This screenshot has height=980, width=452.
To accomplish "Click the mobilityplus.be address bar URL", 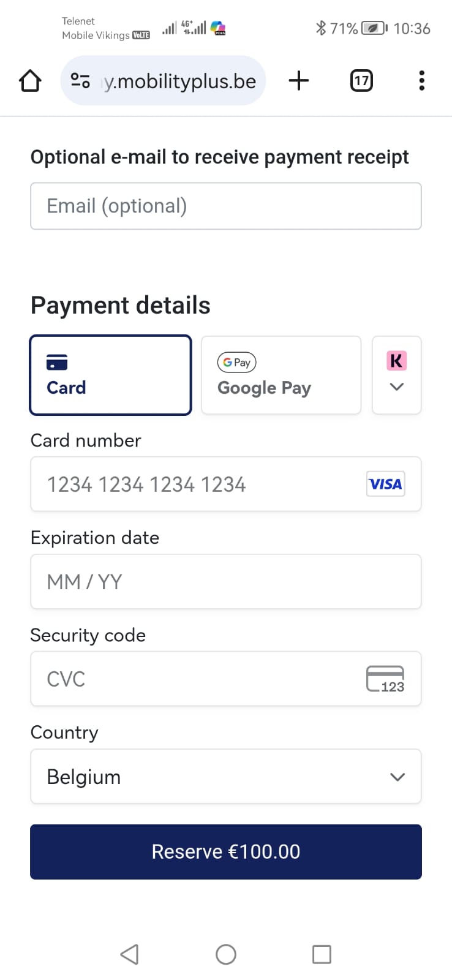I will click(x=179, y=80).
